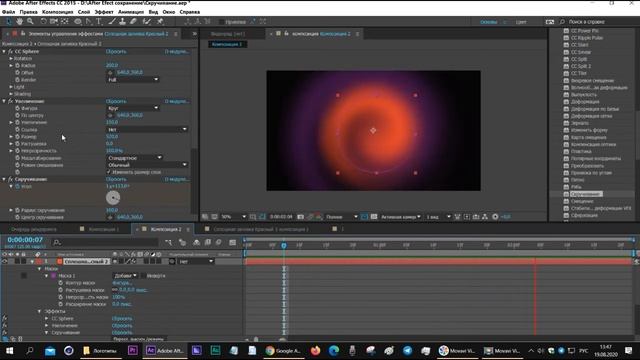Select the Selection arrow tool
The image size is (640, 360).
click(x=9, y=21)
